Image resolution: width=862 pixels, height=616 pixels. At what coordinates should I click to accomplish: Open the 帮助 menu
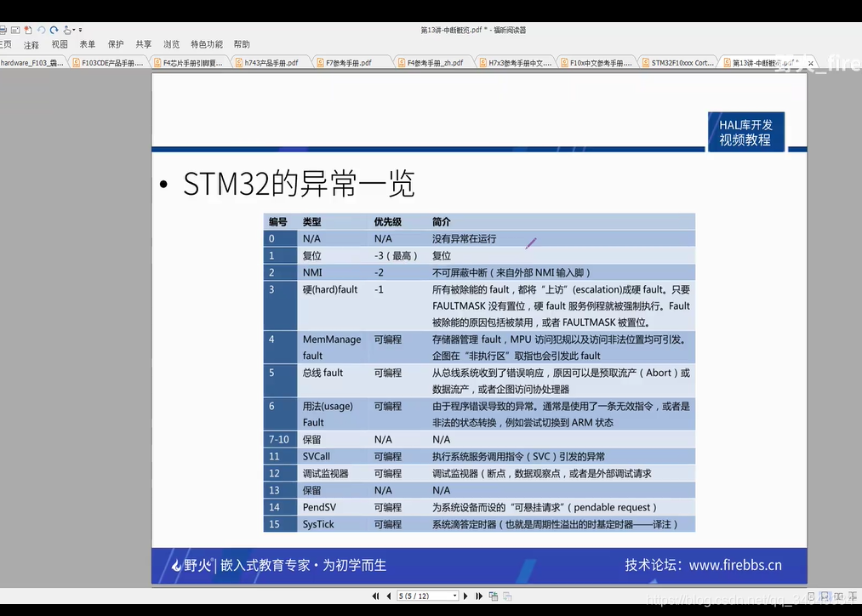point(242,44)
